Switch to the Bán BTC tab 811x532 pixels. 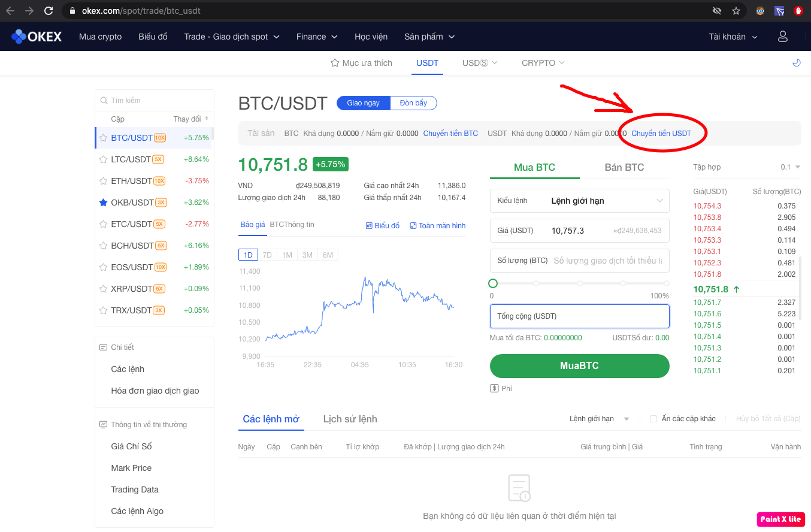tap(624, 167)
